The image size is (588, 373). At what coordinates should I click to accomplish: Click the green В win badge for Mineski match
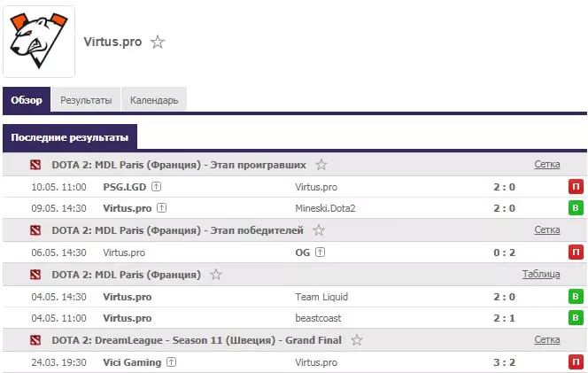pos(576,208)
